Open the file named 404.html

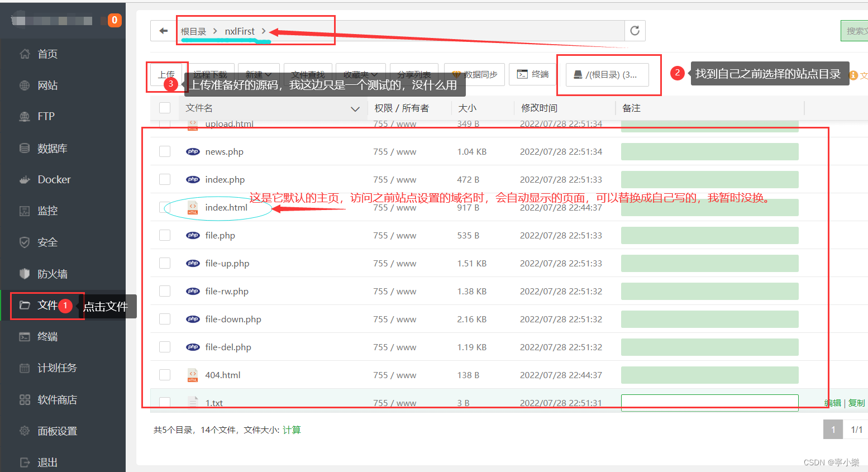(x=222, y=375)
